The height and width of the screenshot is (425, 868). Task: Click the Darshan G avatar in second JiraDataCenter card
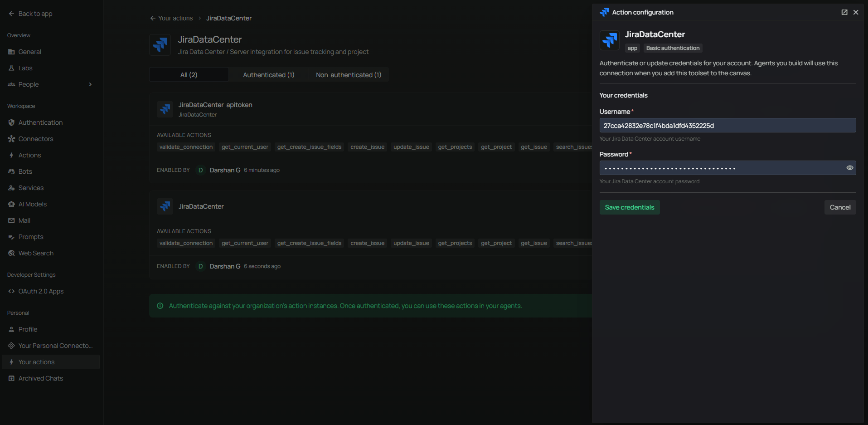200,266
